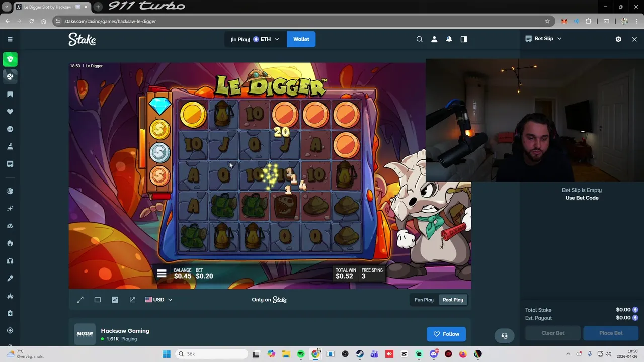
Task: Open Discord from the taskbar
Action: (434, 354)
